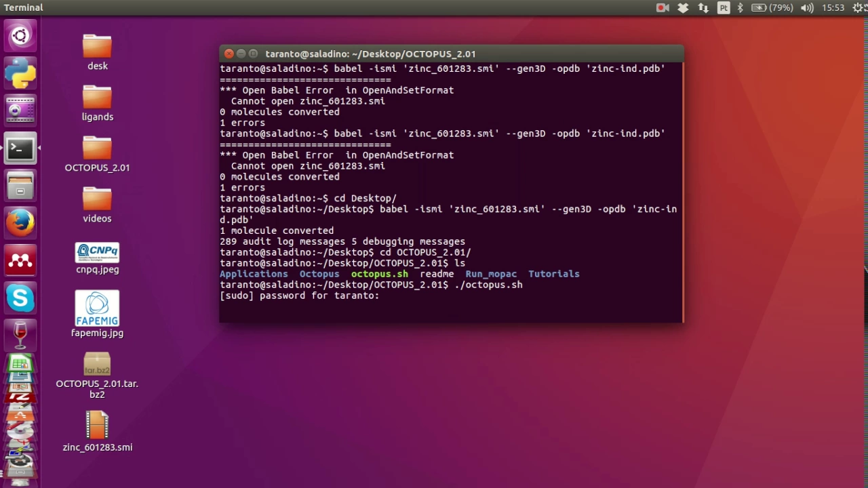Open the 15:53 clock calendar menu
Image resolution: width=868 pixels, height=488 pixels.
pyautogui.click(x=833, y=7)
